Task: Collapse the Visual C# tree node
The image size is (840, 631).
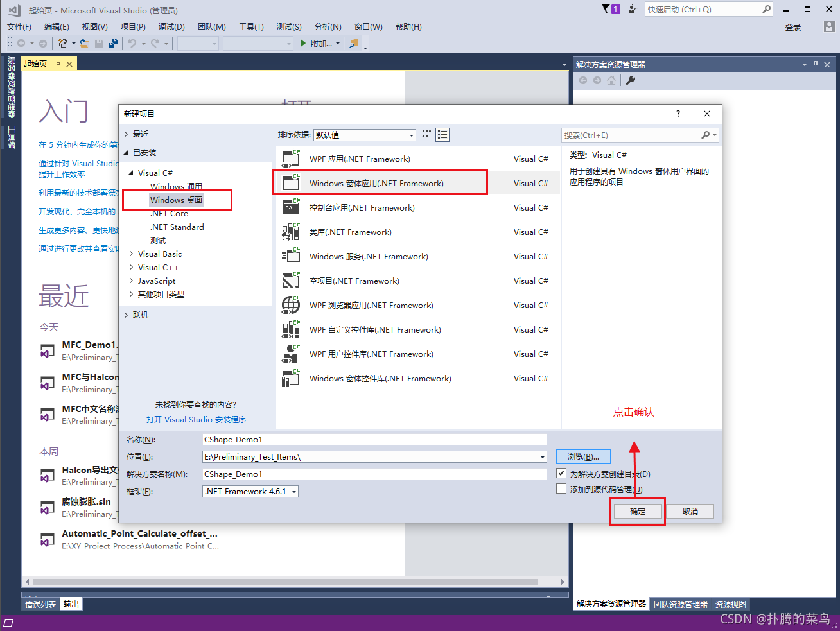Action: 131,173
